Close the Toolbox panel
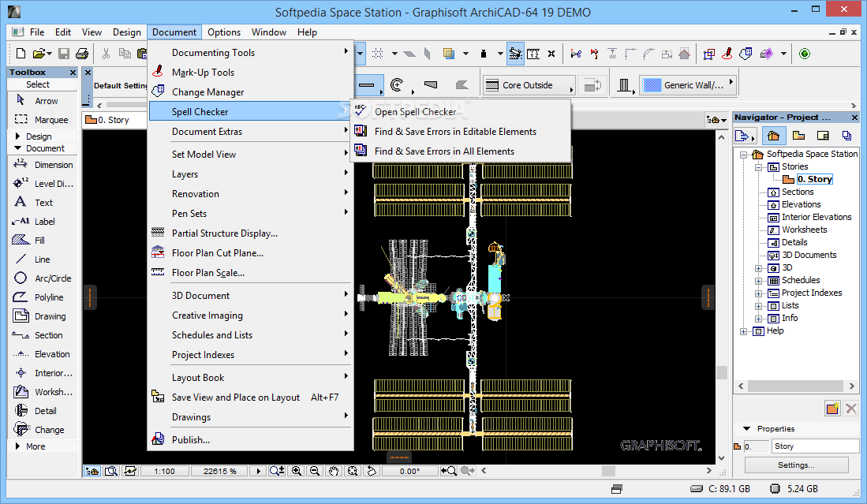The width and height of the screenshot is (867, 504). [73, 73]
